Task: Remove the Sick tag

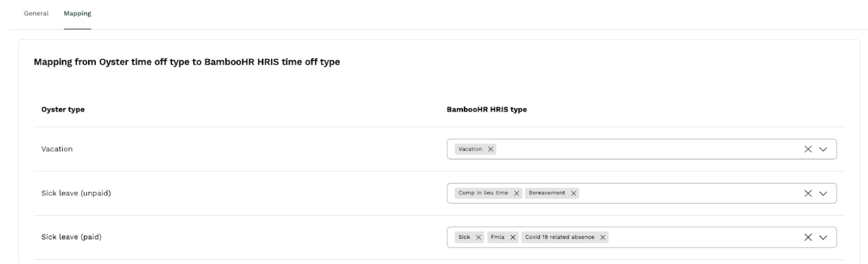Action: (x=479, y=238)
